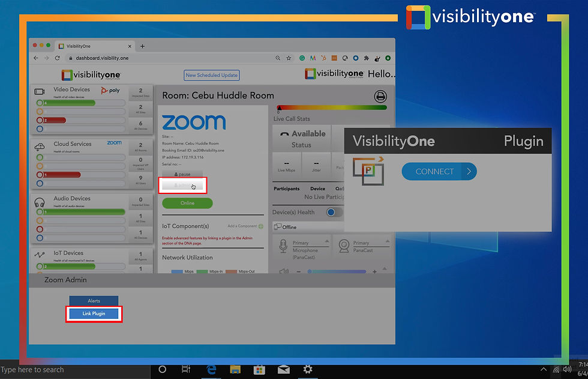Click the browser back arrow

35,58
